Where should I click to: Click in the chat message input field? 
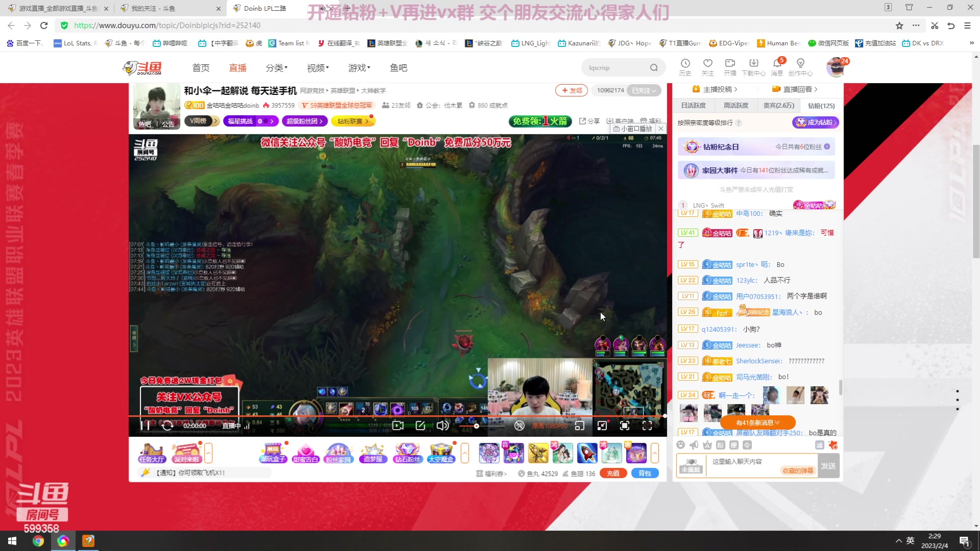pyautogui.click(x=762, y=465)
